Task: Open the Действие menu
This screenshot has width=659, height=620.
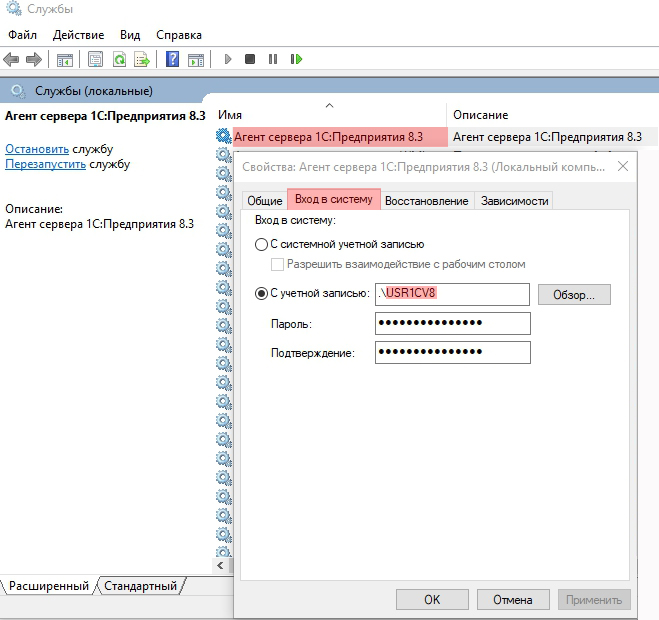Action: [x=79, y=35]
